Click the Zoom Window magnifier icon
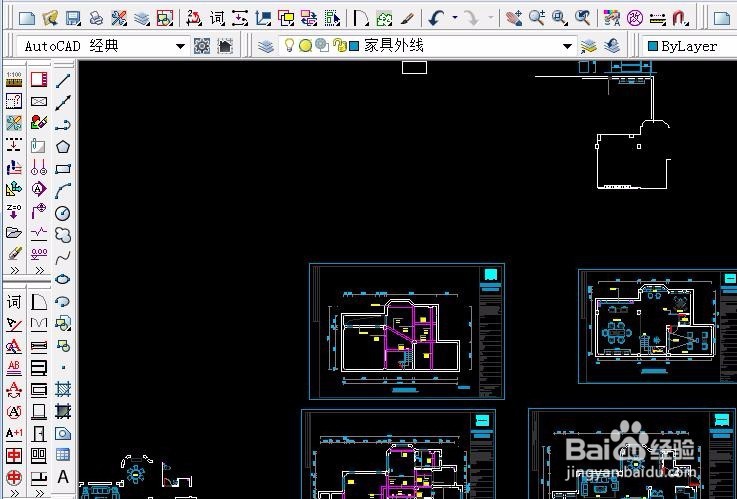Image resolution: width=737 pixels, height=499 pixels. coord(559,18)
